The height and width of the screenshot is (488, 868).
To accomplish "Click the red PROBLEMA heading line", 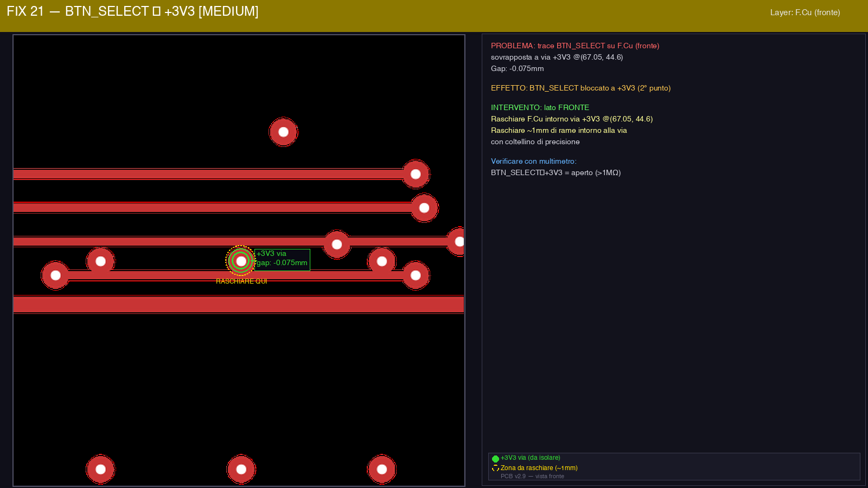I will [575, 46].
